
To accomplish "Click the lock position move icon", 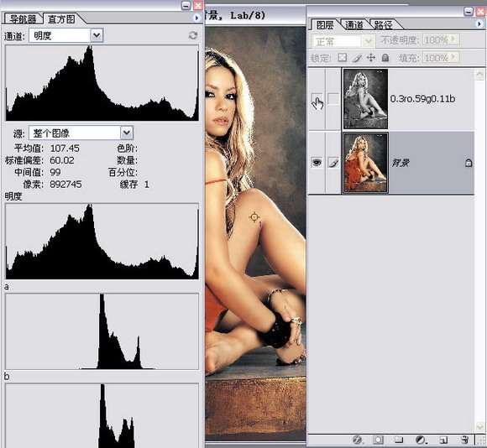I will pyautogui.click(x=371, y=58).
